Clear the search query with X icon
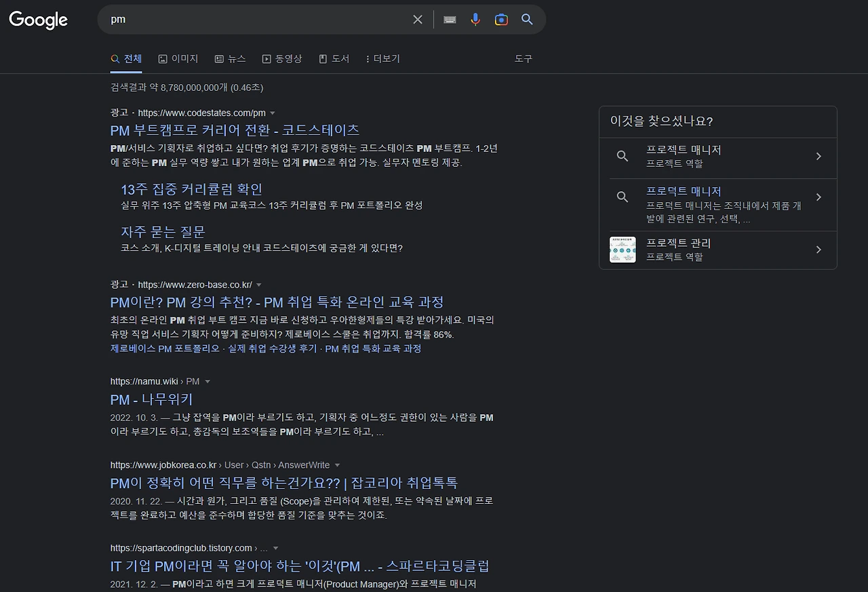This screenshot has width=868, height=592. 418,20
